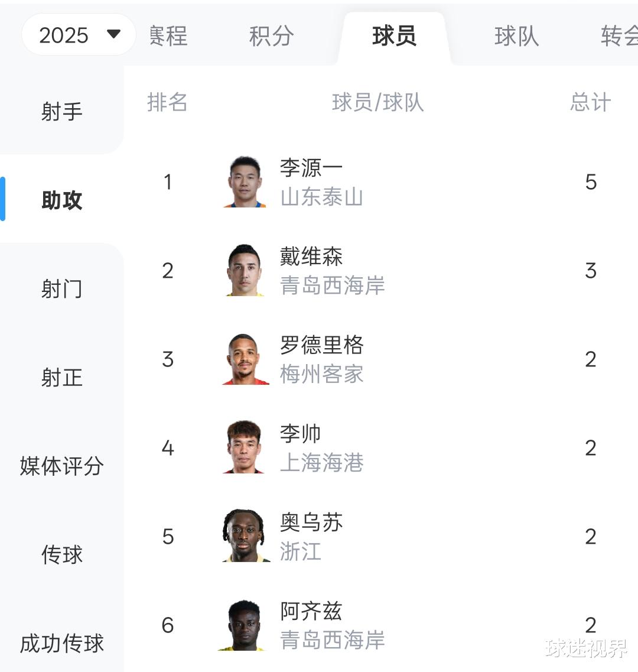The width and height of the screenshot is (638, 672).
Task: Open team 山东泰山 link
Action: (x=321, y=197)
